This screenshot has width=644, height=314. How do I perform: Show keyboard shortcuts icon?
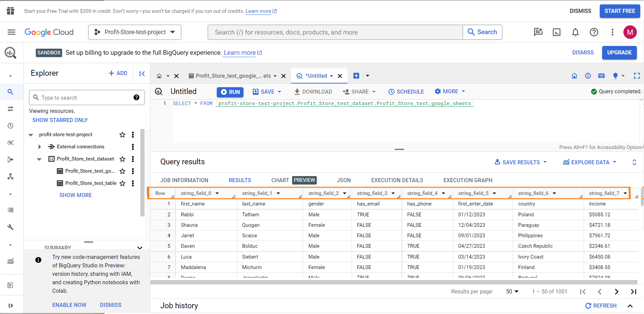(601, 76)
